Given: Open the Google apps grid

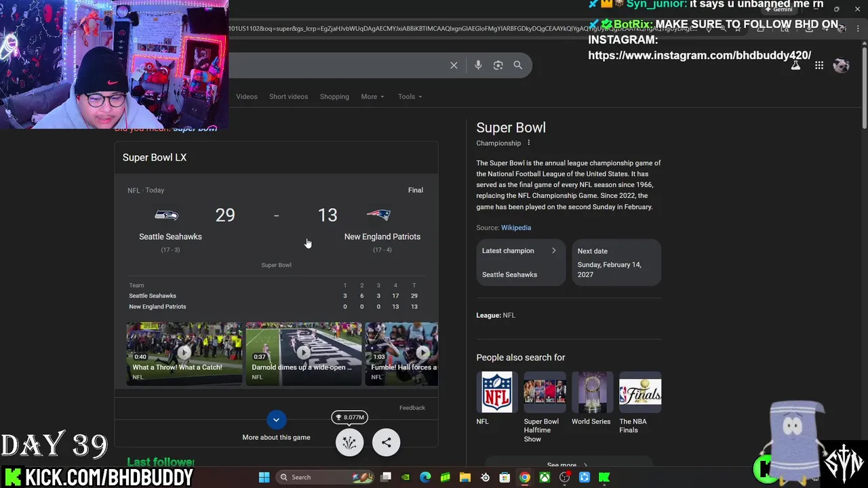Looking at the screenshot, I should point(819,65).
